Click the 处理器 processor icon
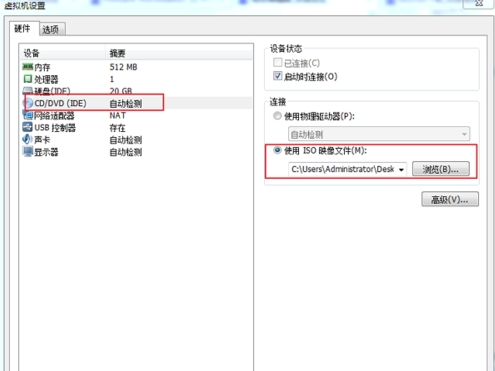Viewport: 495px width, 371px height. click(28, 79)
